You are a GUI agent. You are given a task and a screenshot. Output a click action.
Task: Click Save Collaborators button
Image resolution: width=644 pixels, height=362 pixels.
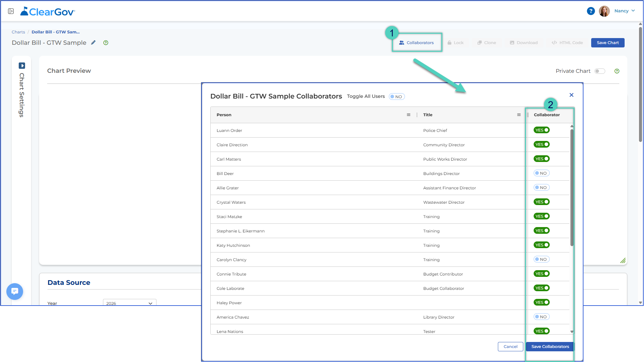click(x=550, y=347)
